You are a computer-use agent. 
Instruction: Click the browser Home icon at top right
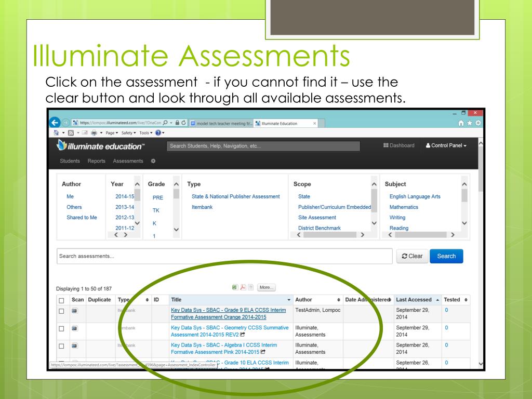[x=461, y=123]
